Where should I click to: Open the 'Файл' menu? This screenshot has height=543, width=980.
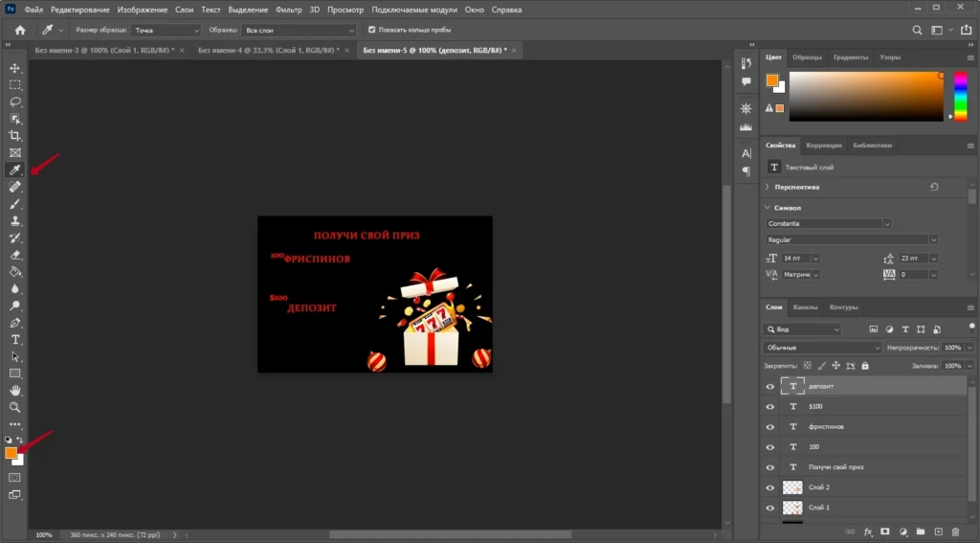(33, 10)
